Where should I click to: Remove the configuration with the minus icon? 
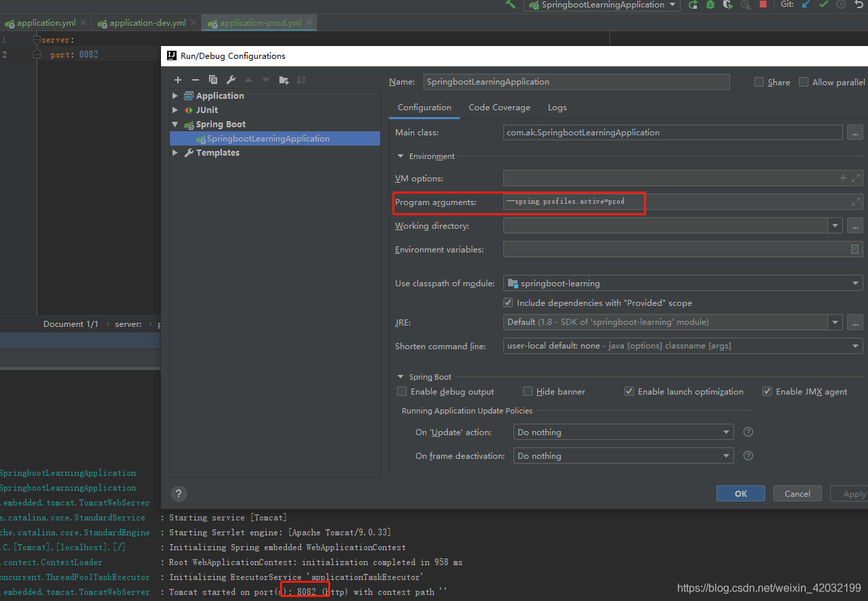click(196, 80)
